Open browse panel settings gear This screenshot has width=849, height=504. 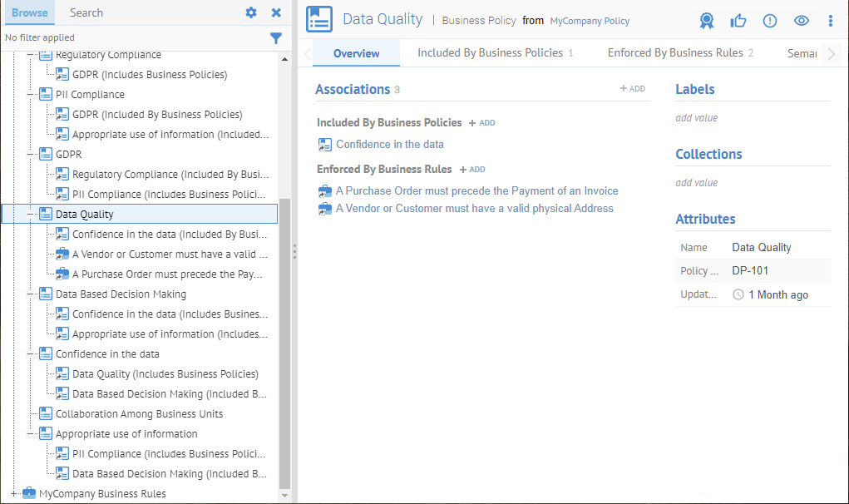pyautogui.click(x=251, y=12)
